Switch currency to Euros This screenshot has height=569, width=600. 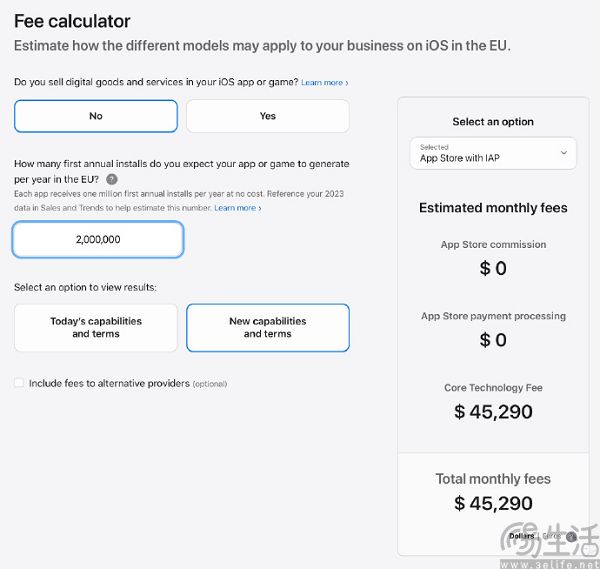point(552,536)
